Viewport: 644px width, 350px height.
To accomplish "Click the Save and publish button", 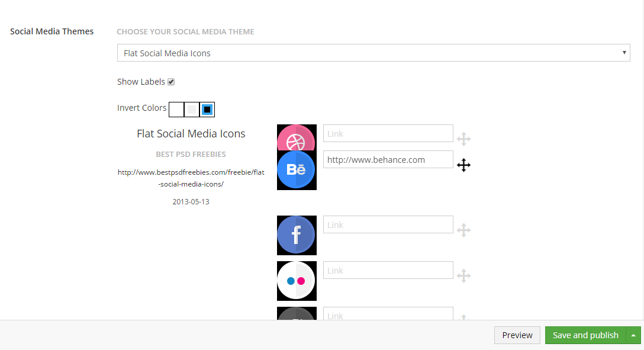I will [x=585, y=335].
